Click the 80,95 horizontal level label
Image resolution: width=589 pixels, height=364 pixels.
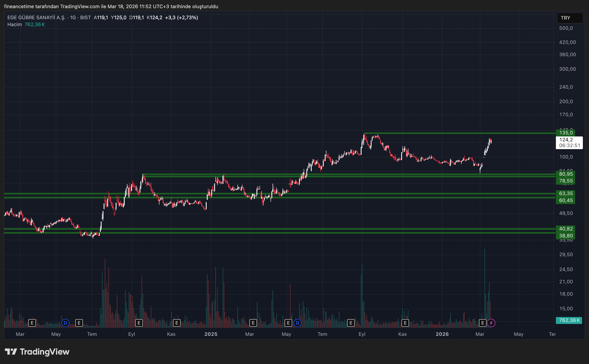click(565, 174)
